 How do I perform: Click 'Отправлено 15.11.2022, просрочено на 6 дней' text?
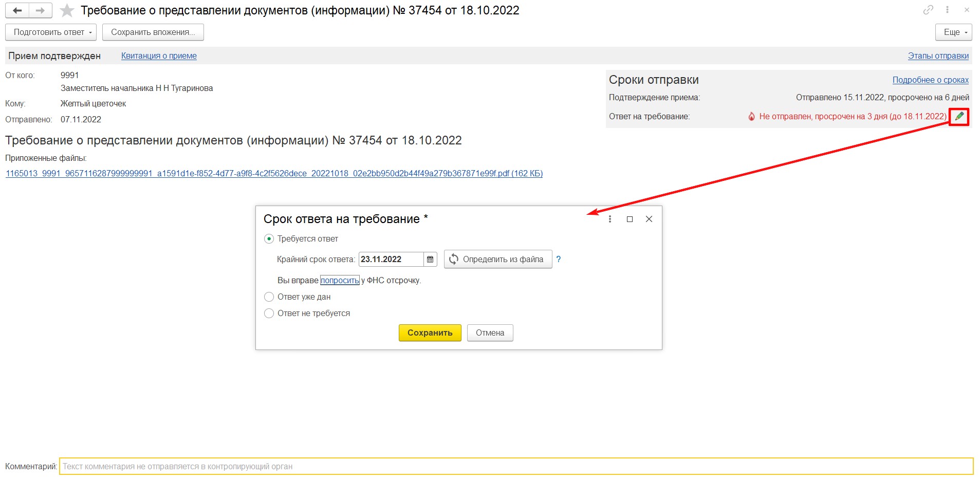(882, 98)
